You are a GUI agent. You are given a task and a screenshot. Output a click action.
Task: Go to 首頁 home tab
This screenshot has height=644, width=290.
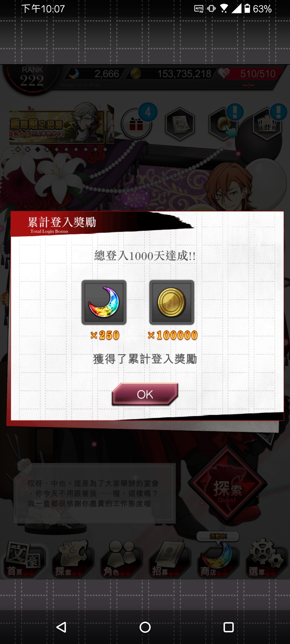tap(24, 559)
